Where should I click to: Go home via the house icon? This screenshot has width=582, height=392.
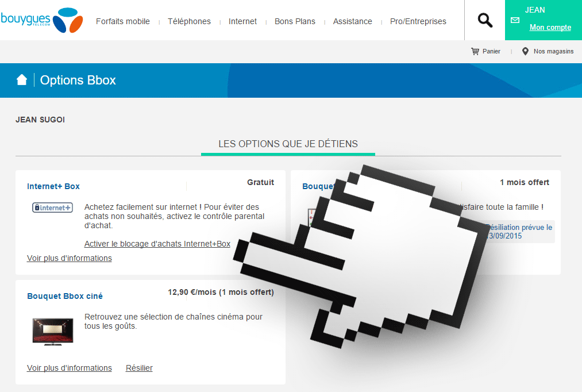22,79
